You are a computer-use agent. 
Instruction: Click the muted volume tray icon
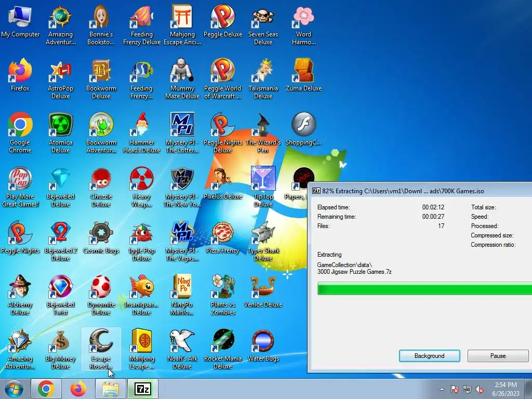[x=480, y=389]
